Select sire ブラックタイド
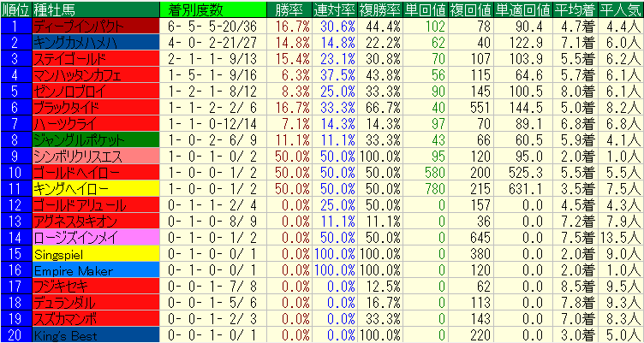The height and width of the screenshot is (343, 644). pos(96,108)
